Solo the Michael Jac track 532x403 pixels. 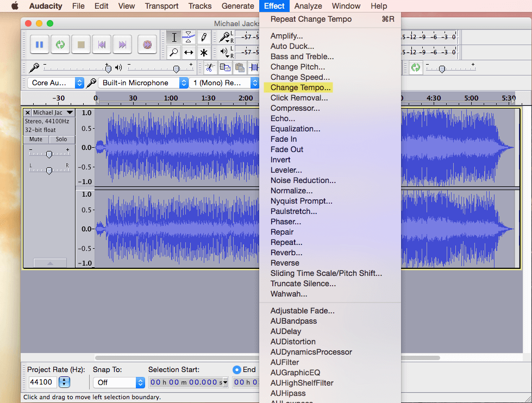61,140
